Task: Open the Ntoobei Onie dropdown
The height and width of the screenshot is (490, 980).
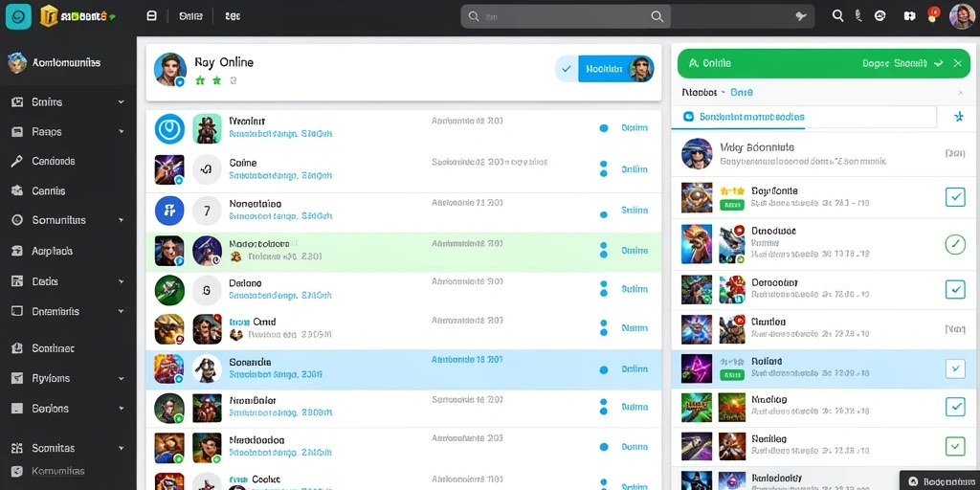Action: point(718,92)
